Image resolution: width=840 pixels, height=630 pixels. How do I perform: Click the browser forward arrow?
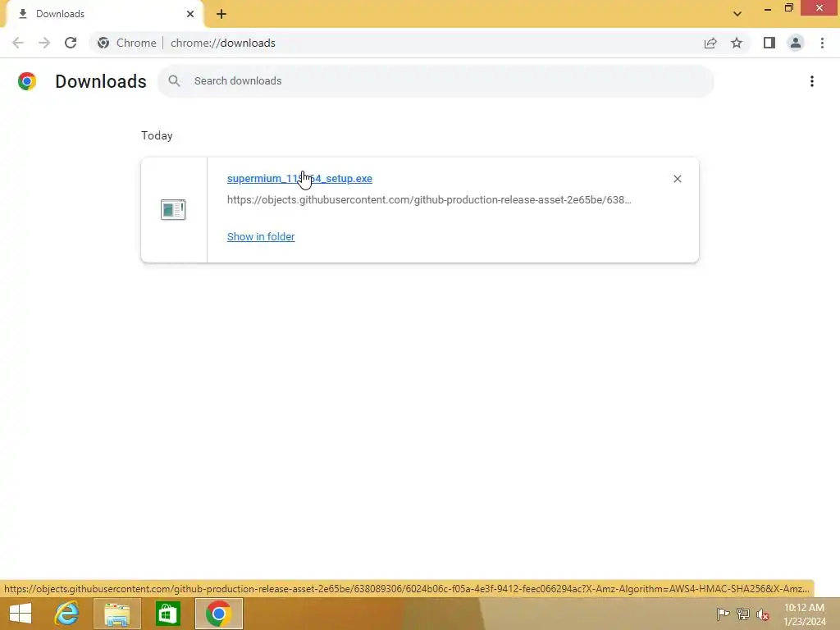click(44, 43)
